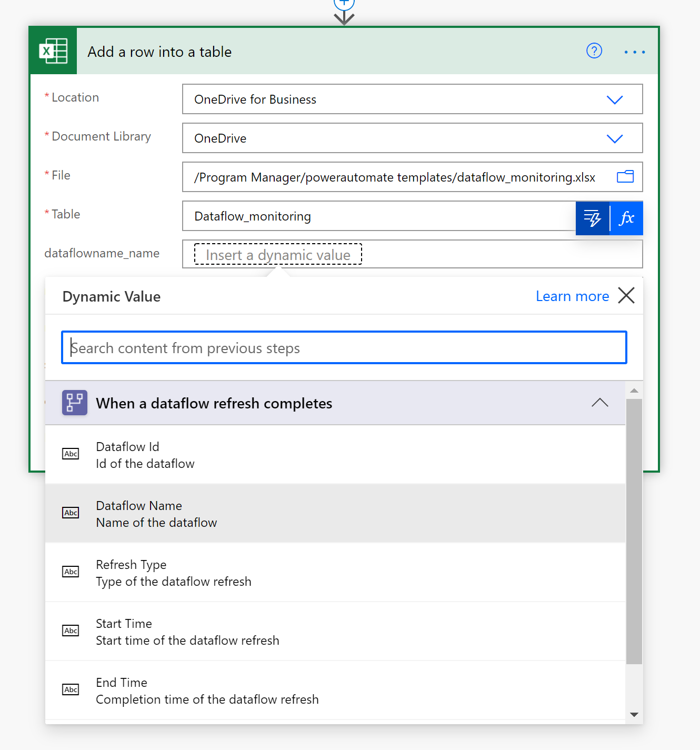
Task: Open the file picker folder icon
Action: click(x=625, y=176)
